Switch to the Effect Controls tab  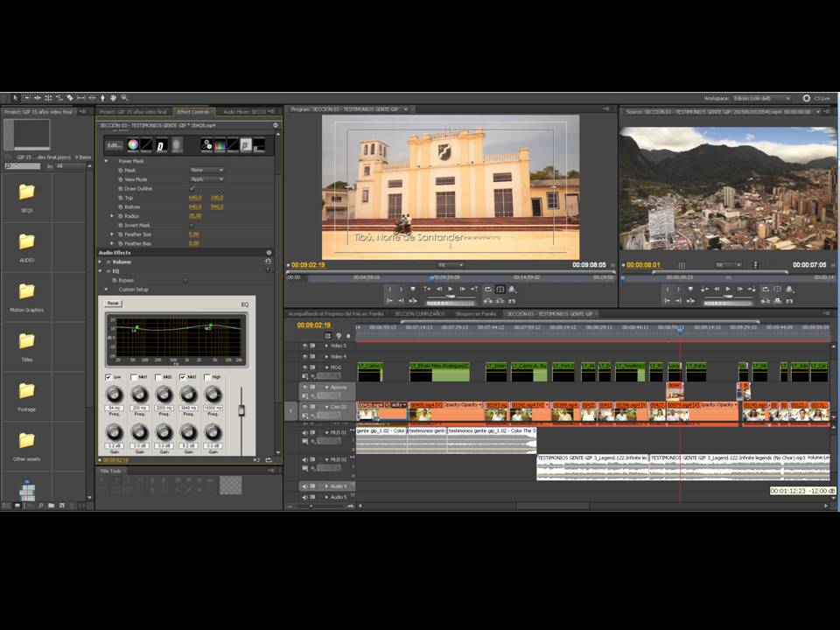(x=192, y=112)
